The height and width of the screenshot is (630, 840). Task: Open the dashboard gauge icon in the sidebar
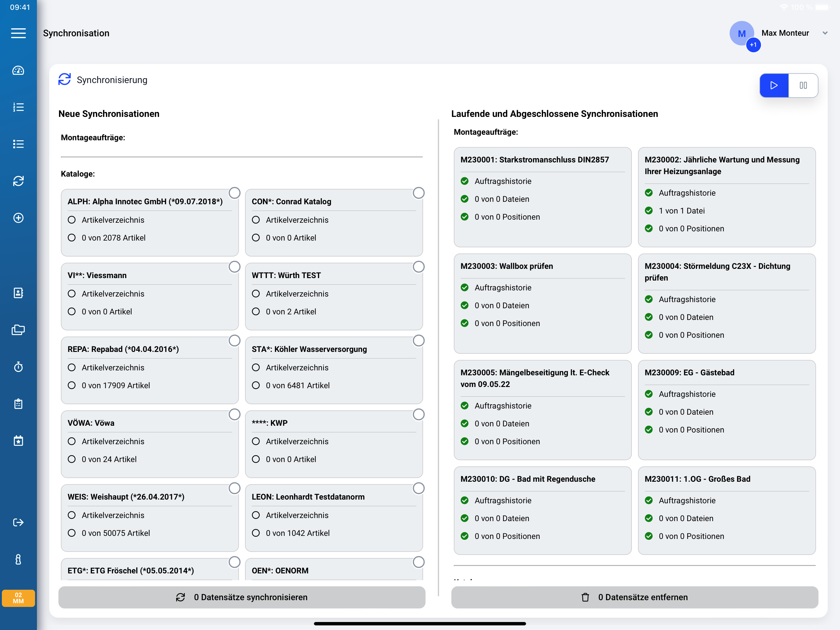click(18, 70)
